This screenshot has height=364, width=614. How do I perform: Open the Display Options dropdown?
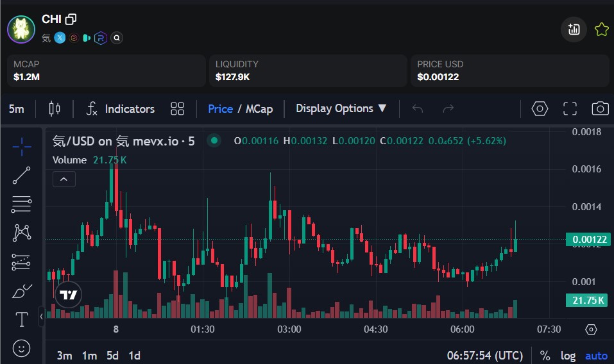tap(341, 108)
